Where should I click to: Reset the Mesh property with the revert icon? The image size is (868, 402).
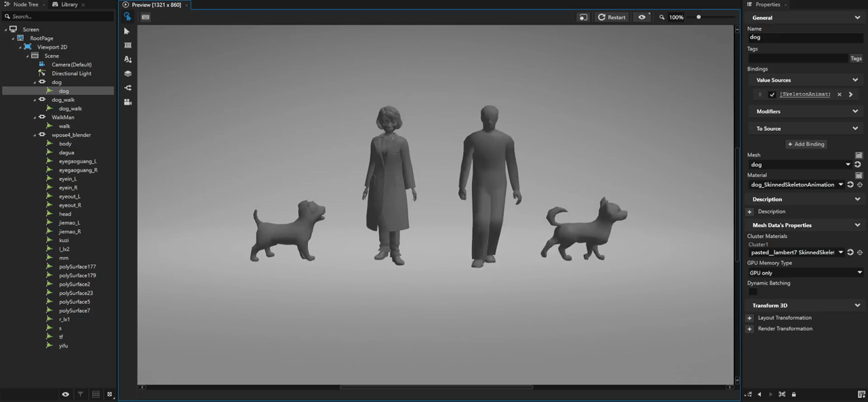pyautogui.click(x=857, y=165)
